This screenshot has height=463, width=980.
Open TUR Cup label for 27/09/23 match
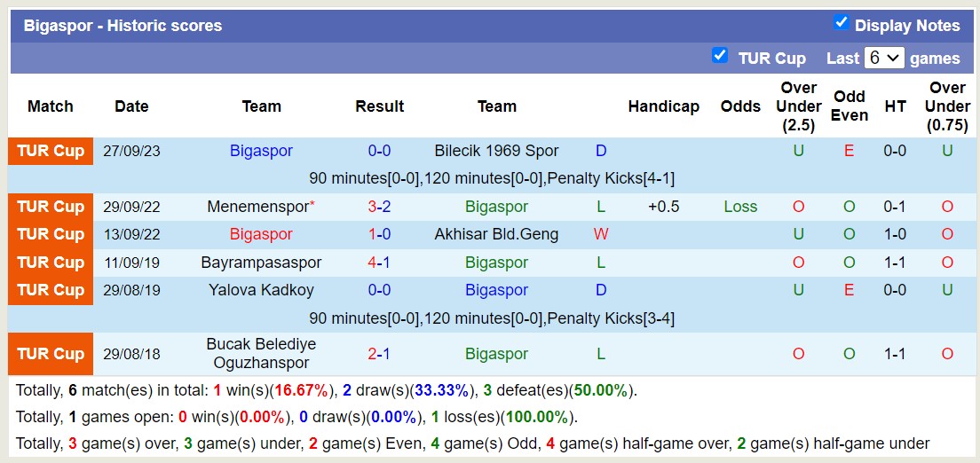pyautogui.click(x=51, y=151)
